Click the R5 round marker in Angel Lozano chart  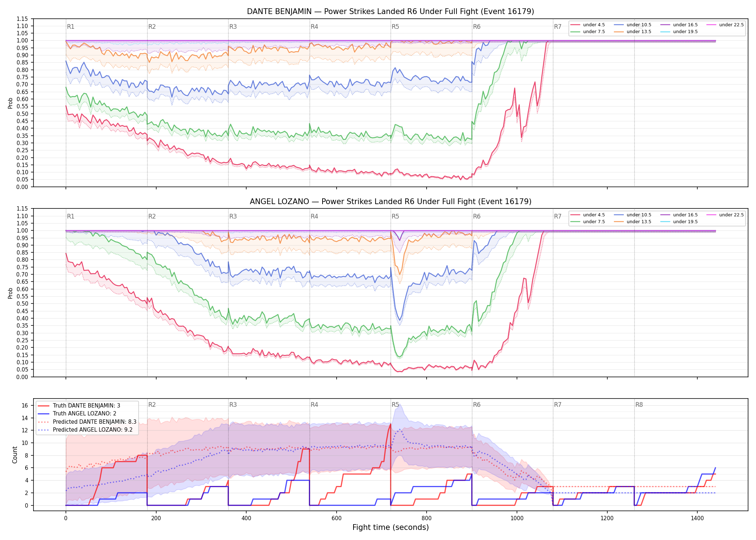(x=395, y=216)
